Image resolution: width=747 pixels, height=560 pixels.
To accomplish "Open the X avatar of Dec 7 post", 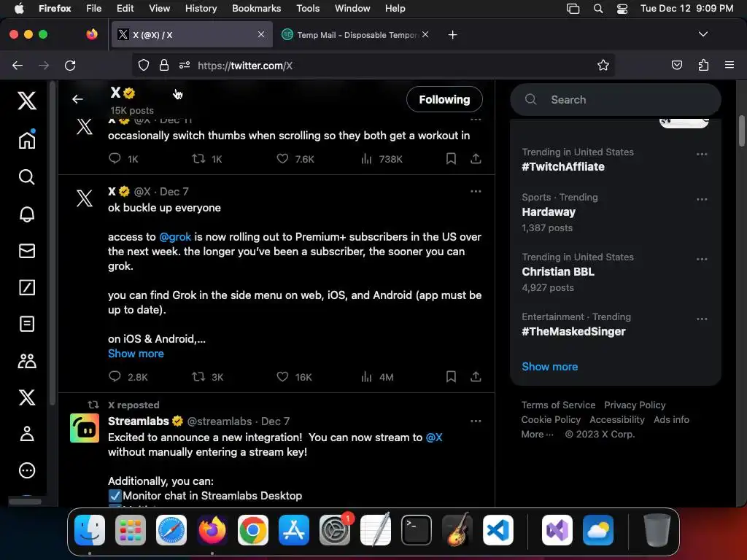I will (85, 198).
